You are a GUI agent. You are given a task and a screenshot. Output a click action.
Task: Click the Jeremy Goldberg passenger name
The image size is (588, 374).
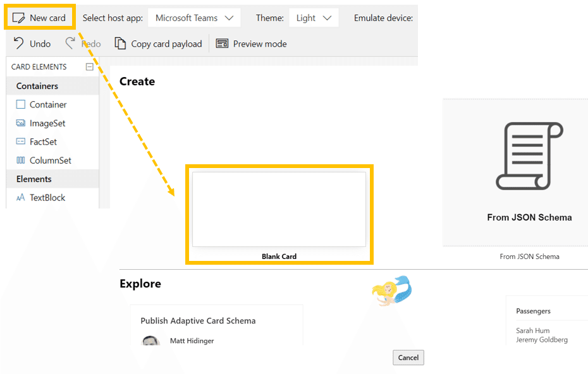541,339
